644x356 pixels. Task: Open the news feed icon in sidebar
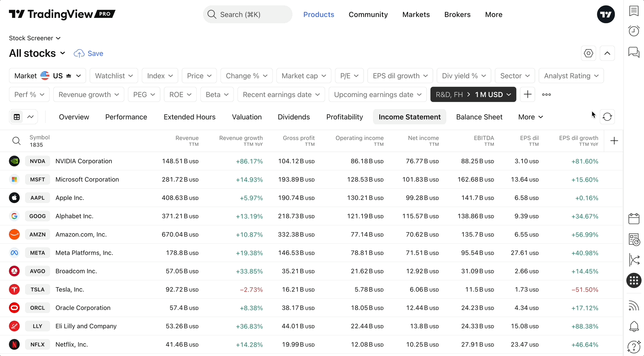point(634,239)
